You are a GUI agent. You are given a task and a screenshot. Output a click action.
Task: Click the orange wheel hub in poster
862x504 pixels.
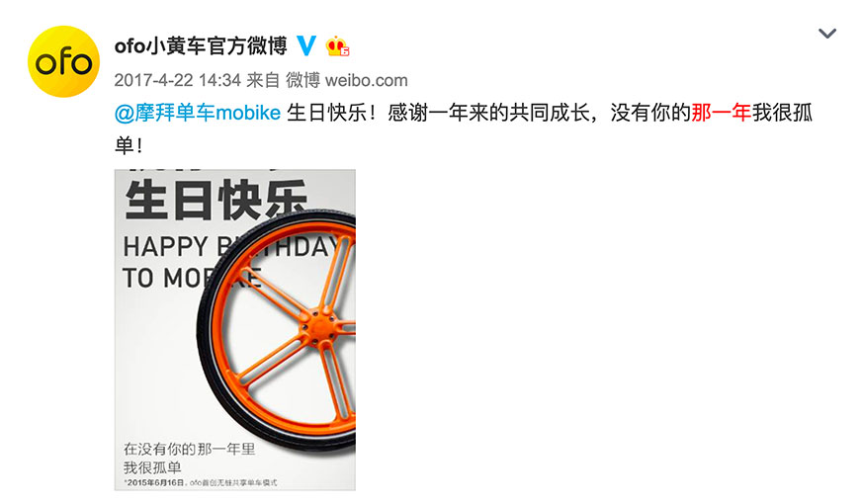coord(317,328)
